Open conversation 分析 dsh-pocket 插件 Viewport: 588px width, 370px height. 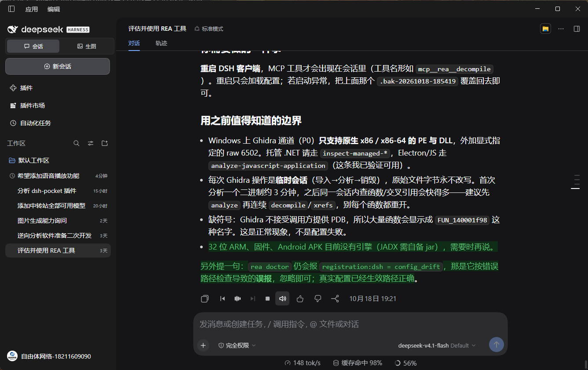pyautogui.click(x=58, y=191)
